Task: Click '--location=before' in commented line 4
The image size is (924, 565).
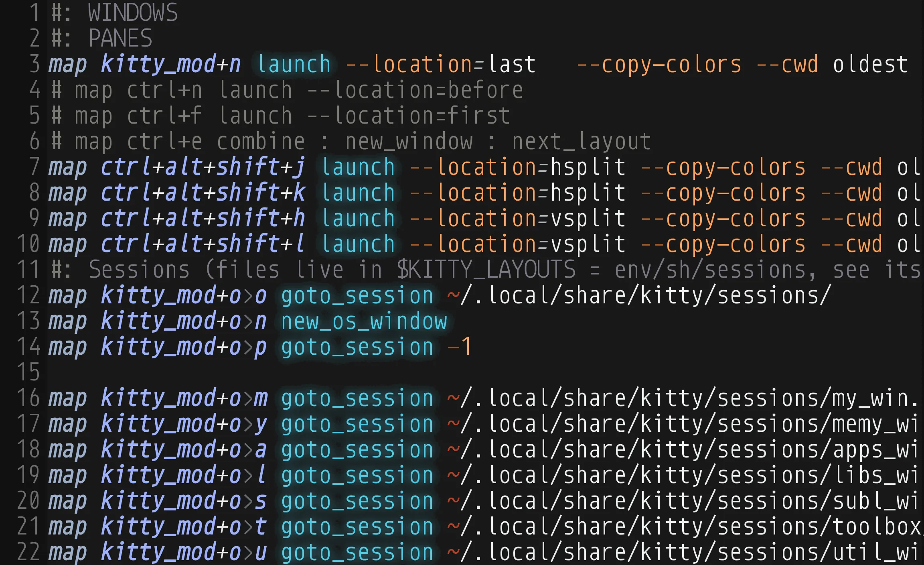Action: click(x=415, y=90)
